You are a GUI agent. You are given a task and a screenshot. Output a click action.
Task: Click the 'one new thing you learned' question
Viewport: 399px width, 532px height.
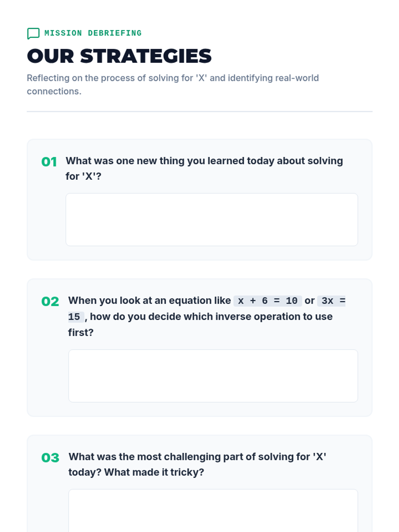[x=204, y=161]
